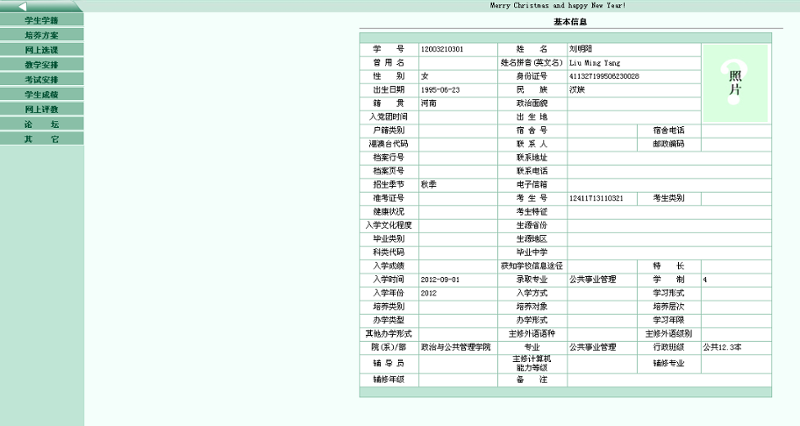Viewport: 800px width, 426px height.
Task: Click the 辅修专业 label
Action: tap(669, 363)
